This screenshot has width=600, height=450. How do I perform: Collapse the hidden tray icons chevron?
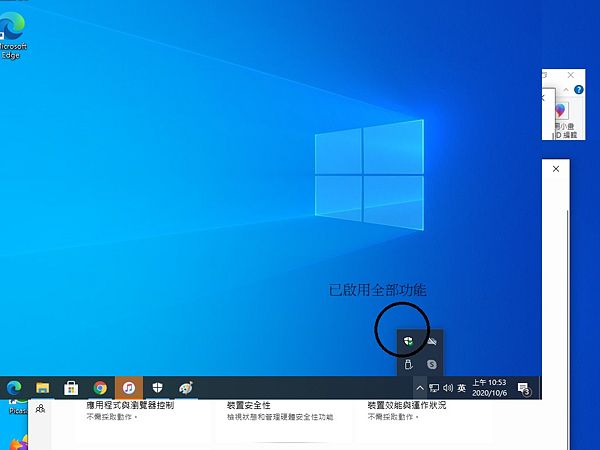[420, 388]
